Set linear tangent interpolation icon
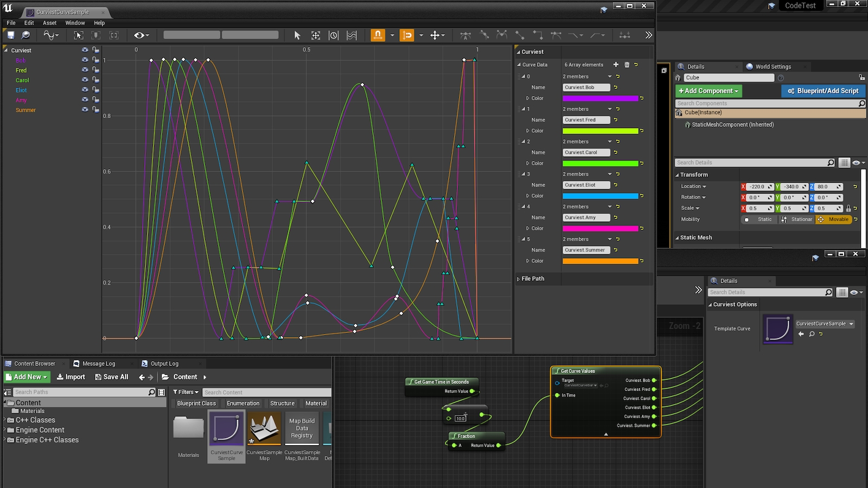 pyautogui.click(x=520, y=35)
